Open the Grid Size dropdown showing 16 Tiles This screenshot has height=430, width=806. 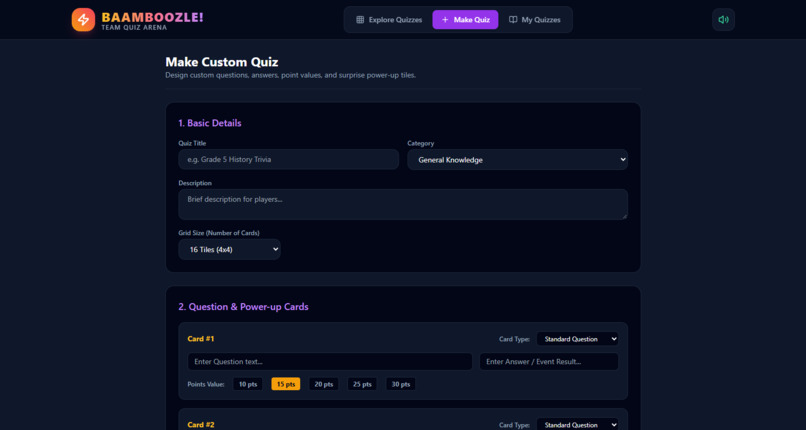coord(229,249)
